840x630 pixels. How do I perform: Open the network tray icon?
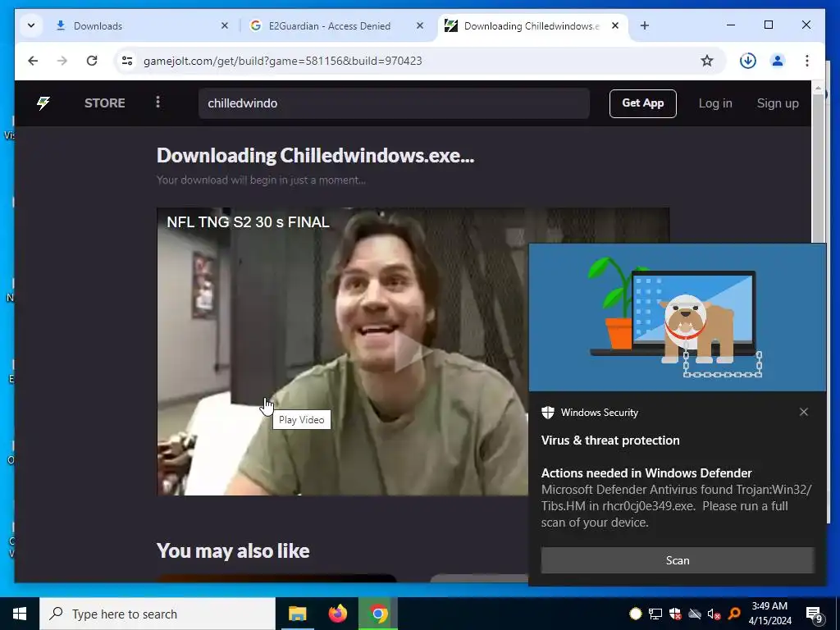[655, 614]
